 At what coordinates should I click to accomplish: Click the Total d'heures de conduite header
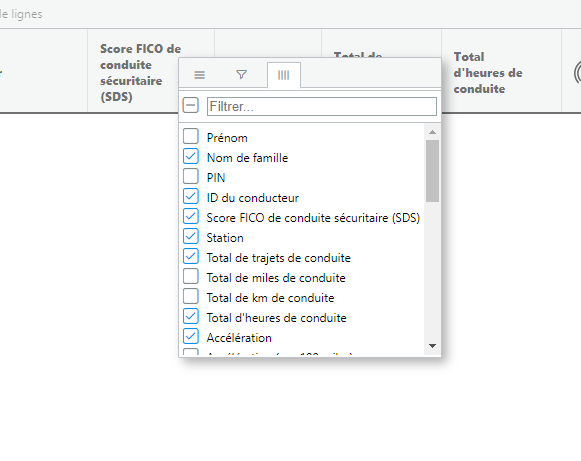[x=488, y=73]
